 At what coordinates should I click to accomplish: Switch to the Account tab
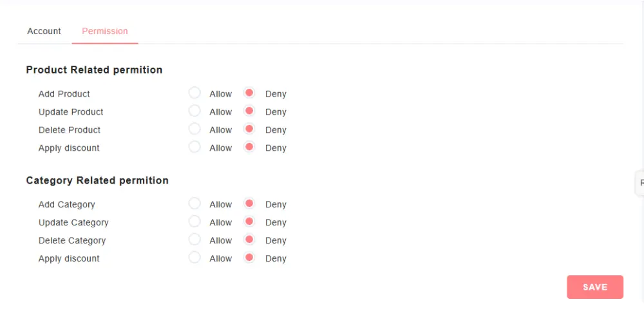pyautogui.click(x=44, y=31)
